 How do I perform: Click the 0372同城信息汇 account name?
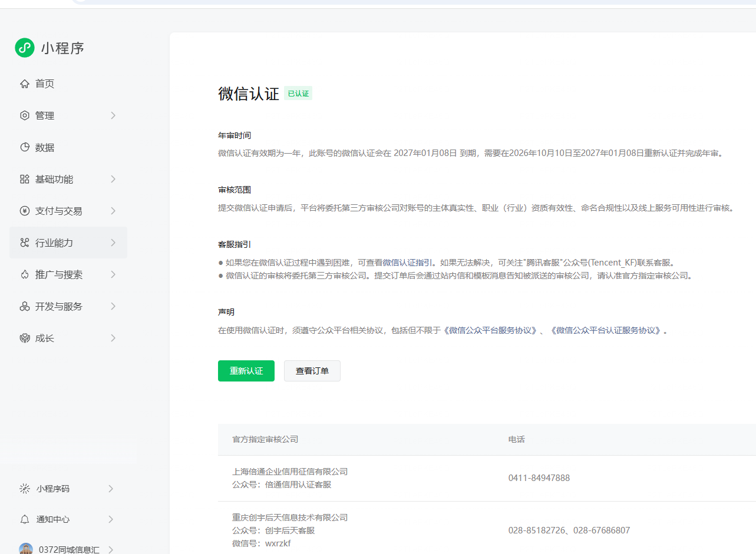click(x=69, y=550)
